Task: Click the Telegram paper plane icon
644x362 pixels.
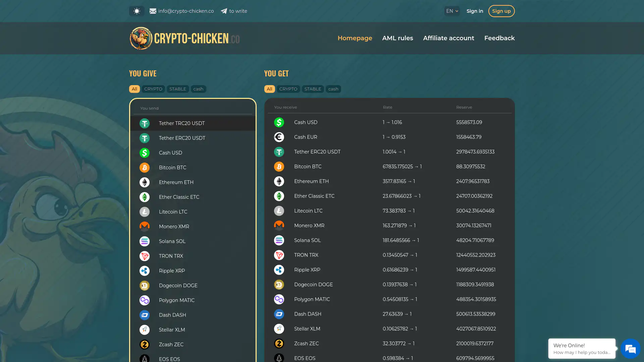Action: tap(224, 11)
